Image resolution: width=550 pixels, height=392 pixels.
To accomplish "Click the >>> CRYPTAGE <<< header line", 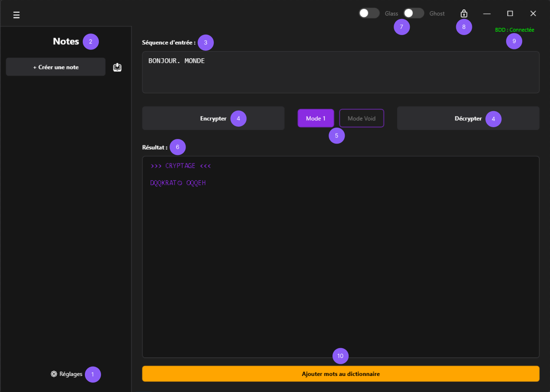I will point(181,166).
